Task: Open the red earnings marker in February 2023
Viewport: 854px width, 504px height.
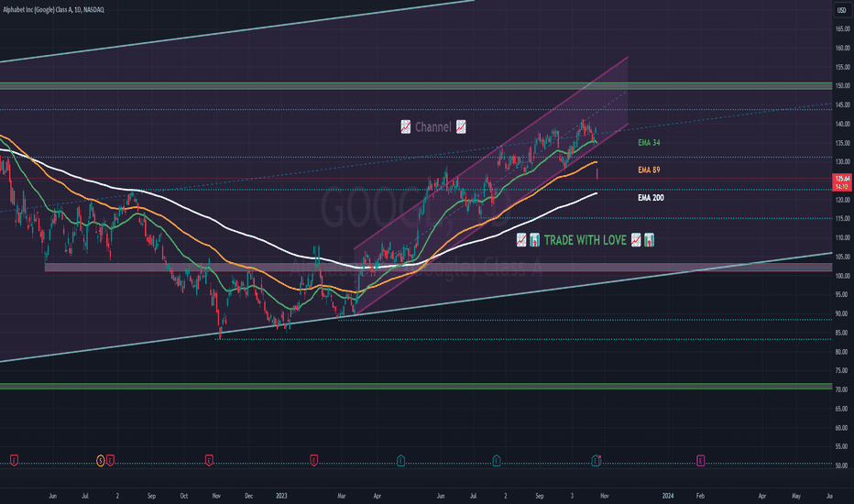Action: 313,461
